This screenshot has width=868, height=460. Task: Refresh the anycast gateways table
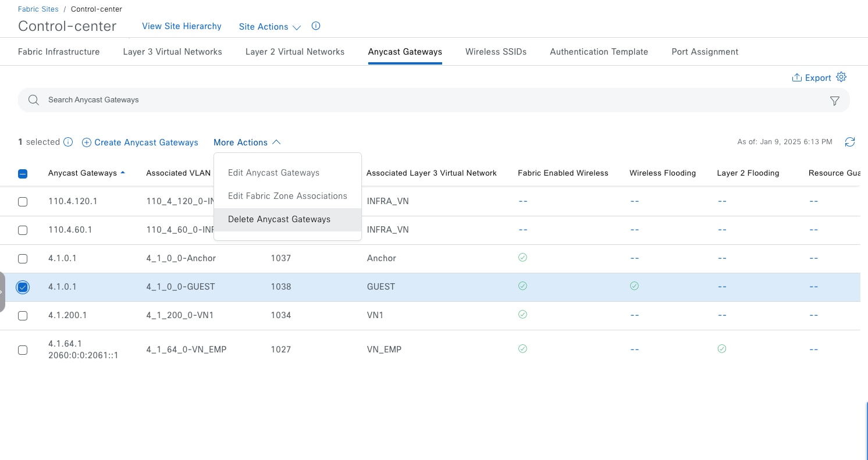(850, 142)
